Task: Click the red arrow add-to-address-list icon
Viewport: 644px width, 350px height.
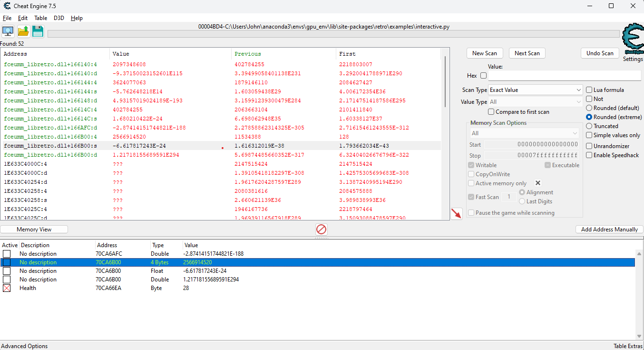Action: coord(456,214)
